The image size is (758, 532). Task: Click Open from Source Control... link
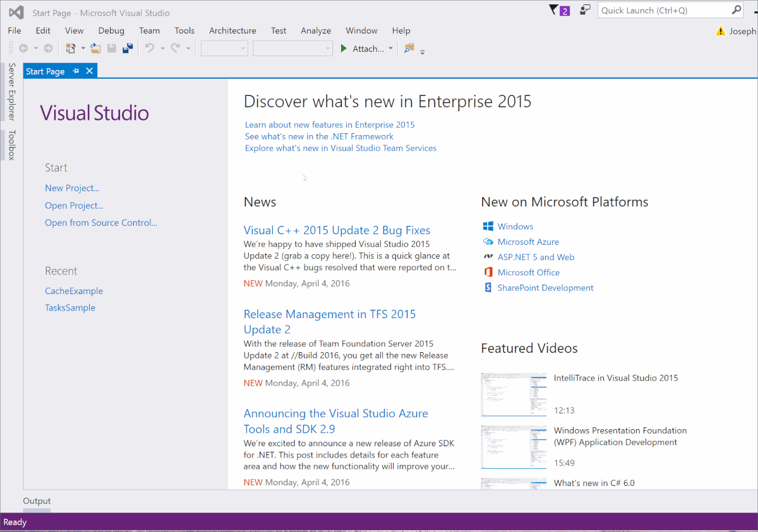point(101,223)
